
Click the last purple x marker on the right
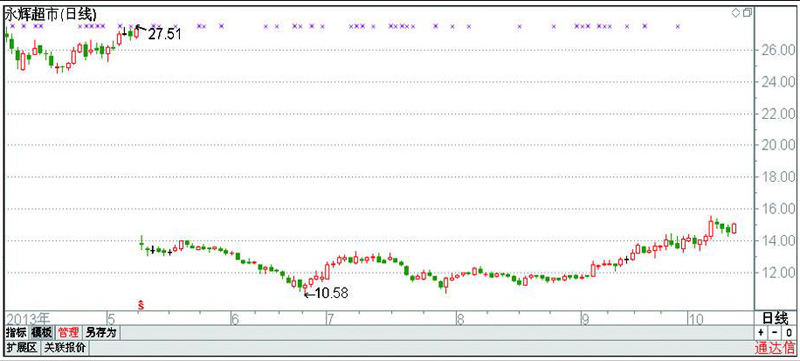tap(678, 26)
